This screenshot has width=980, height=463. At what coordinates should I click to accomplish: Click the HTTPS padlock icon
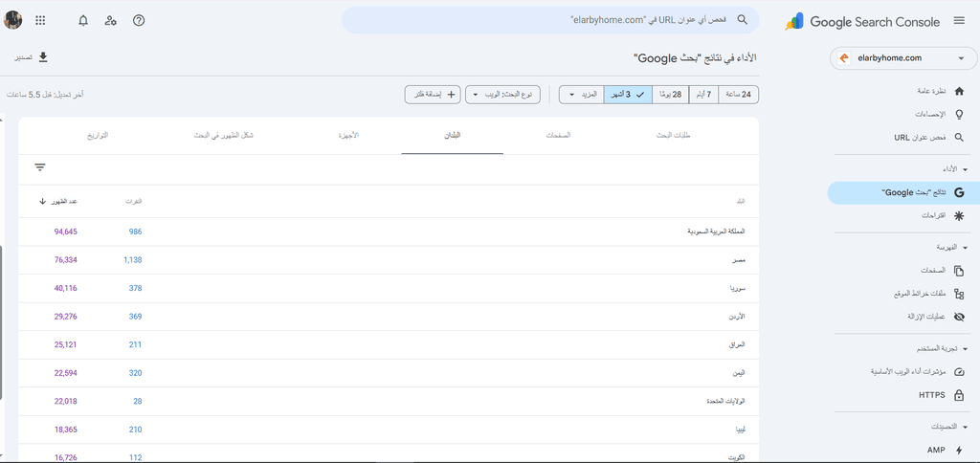959,395
